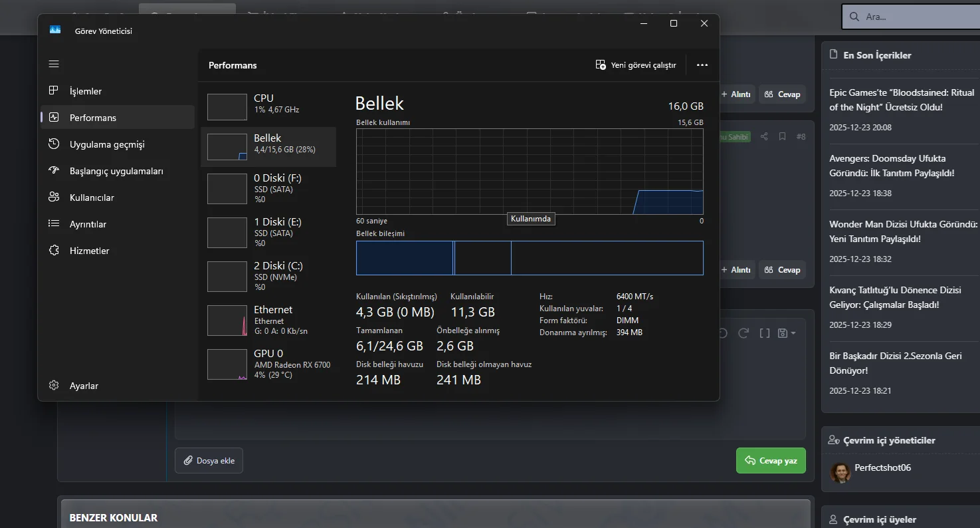Click the Perfectshot06 avatar picture
This screenshot has width=980, height=528.
pyautogui.click(x=840, y=473)
